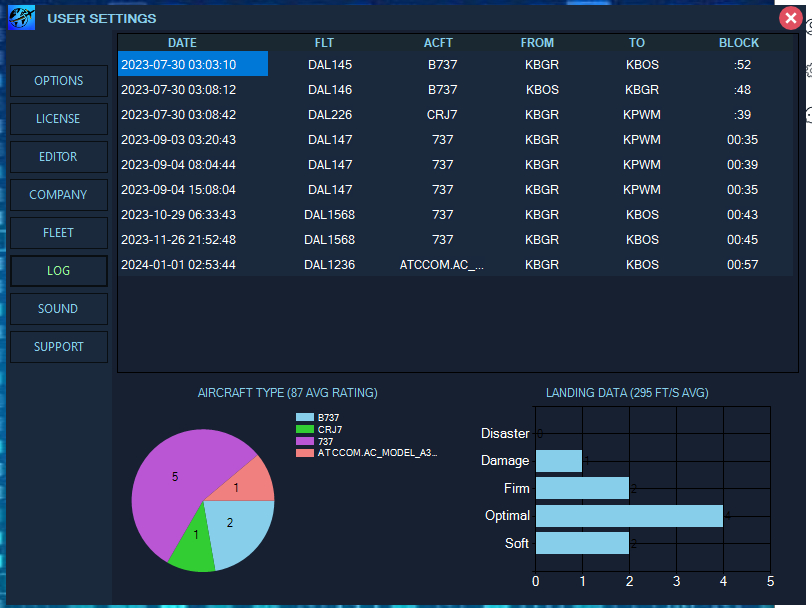This screenshot has height=608, width=812.
Task: Go to the COMPANY section
Action: click(59, 195)
